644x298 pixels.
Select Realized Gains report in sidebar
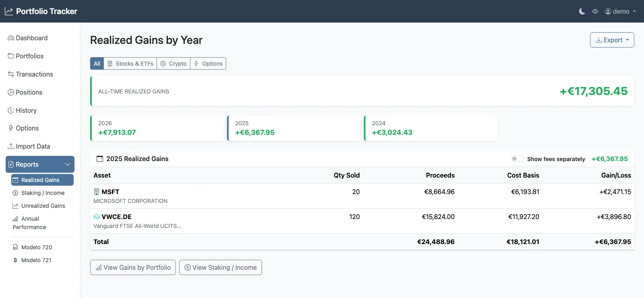pos(43,180)
